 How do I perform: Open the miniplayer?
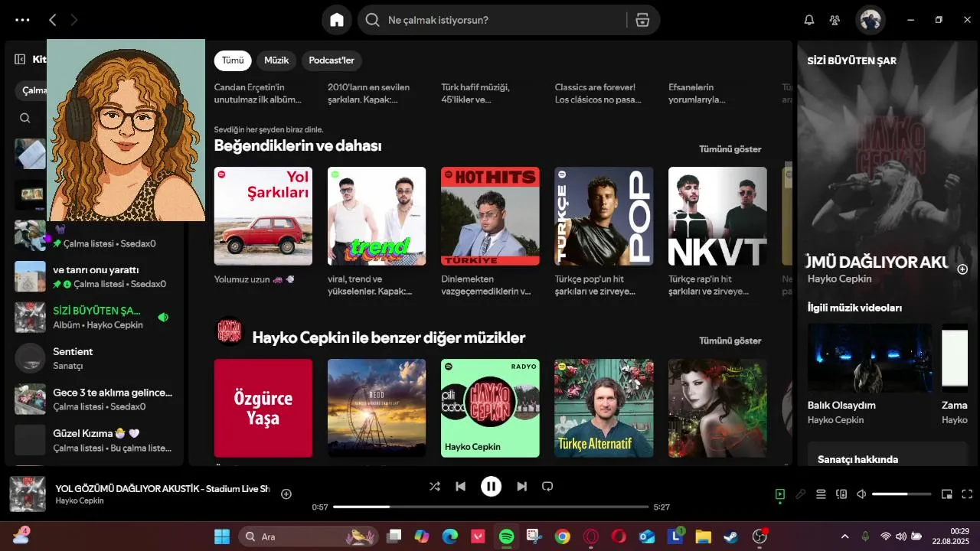[x=947, y=494]
